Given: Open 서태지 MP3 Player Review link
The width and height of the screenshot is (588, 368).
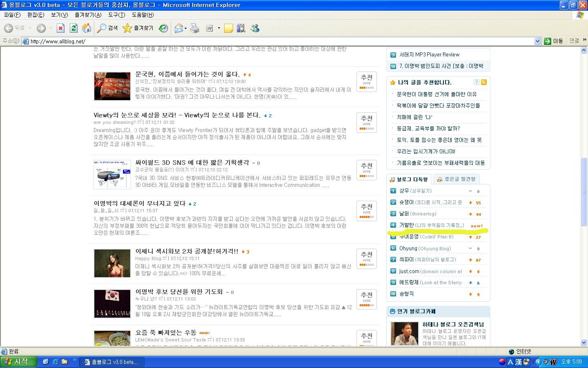Looking at the screenshot, I should click(x=429, y=54).
